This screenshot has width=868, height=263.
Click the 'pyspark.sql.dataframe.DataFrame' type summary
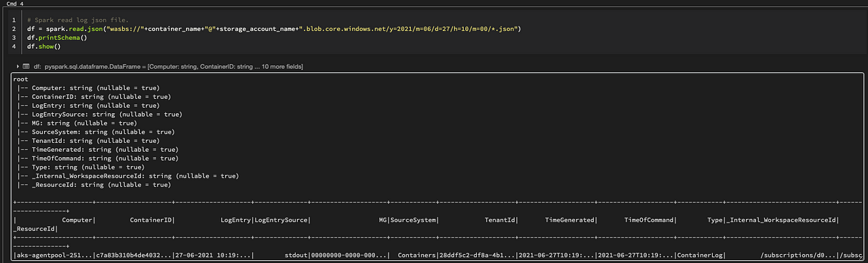coord(174,66)
